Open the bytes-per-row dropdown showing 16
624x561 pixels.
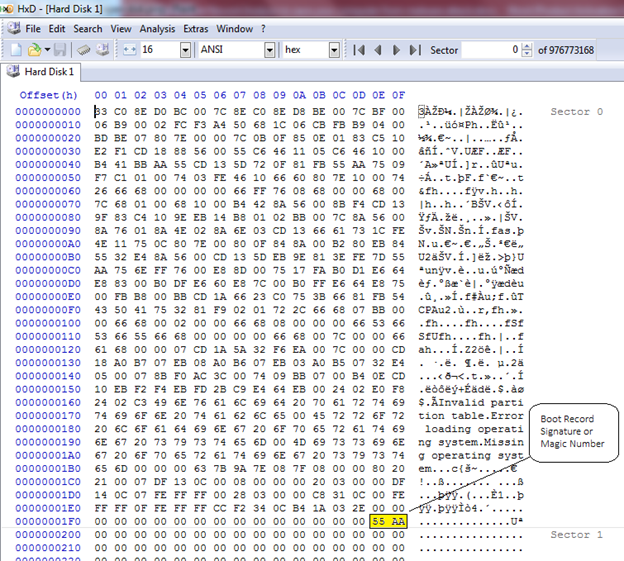pos(184,49)
